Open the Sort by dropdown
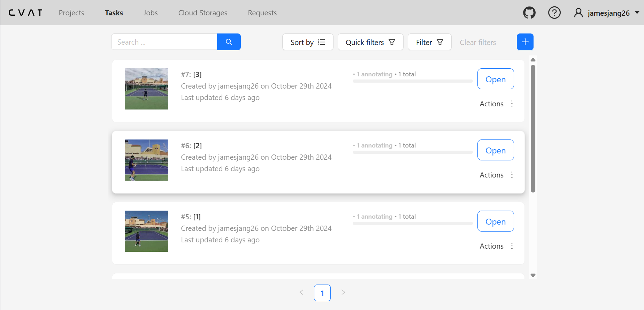This screenshot has height=310, width=644. point(307,42)
